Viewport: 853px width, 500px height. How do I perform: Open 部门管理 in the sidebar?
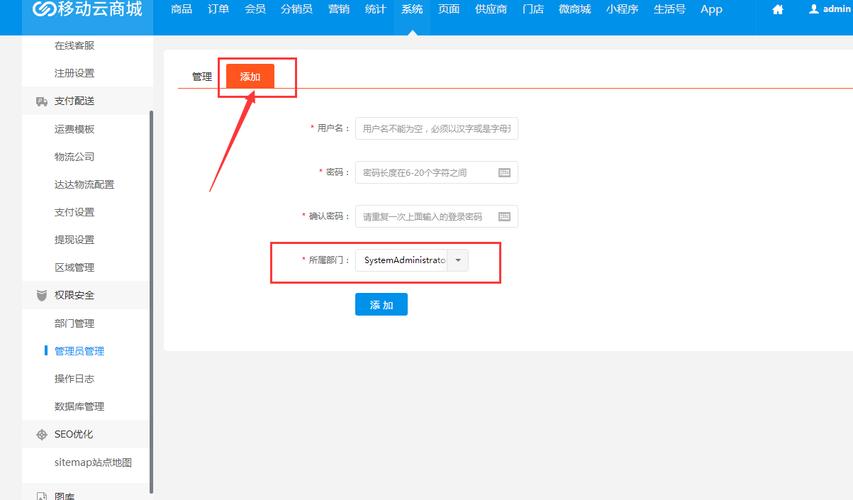point(75,324)
